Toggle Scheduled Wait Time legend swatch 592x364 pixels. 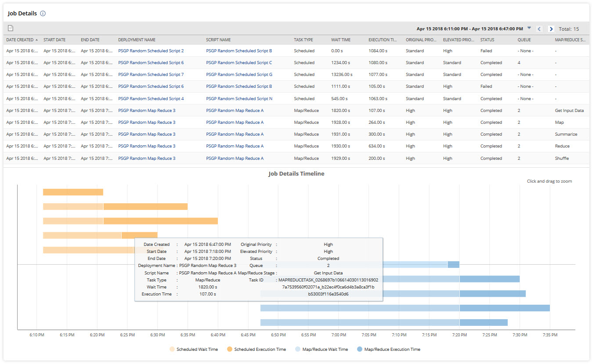pos(172,350)
